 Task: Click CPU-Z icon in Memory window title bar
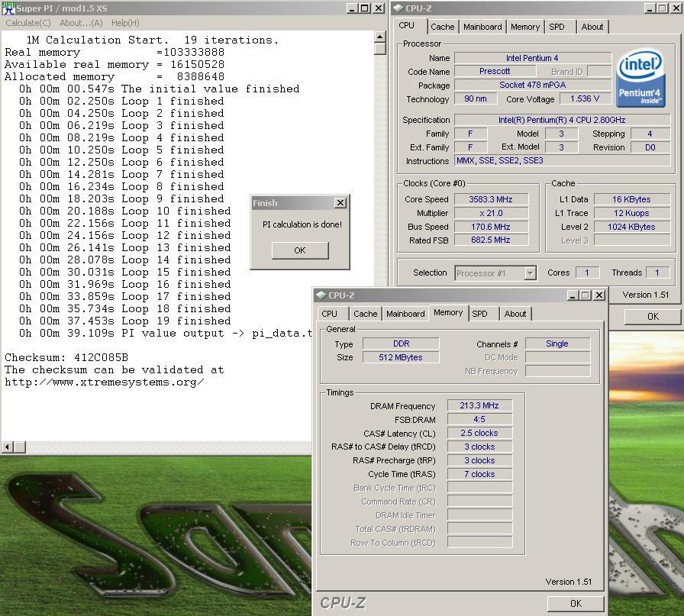click(321, 295)
